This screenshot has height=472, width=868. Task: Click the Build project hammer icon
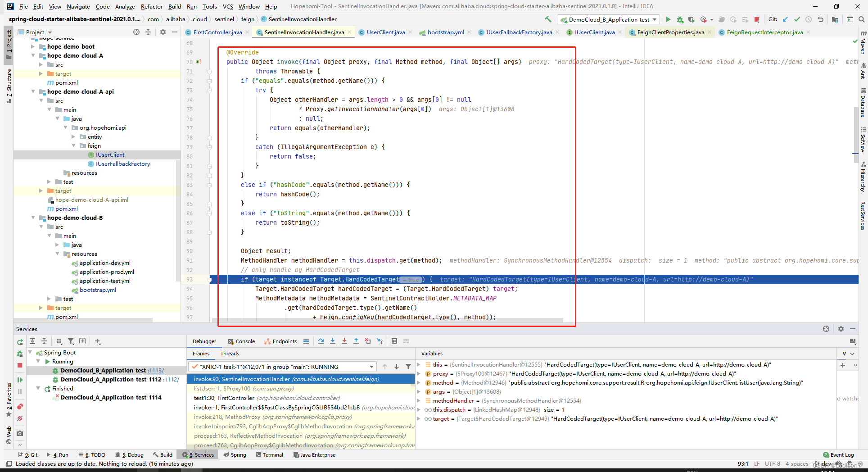(548, 19)
